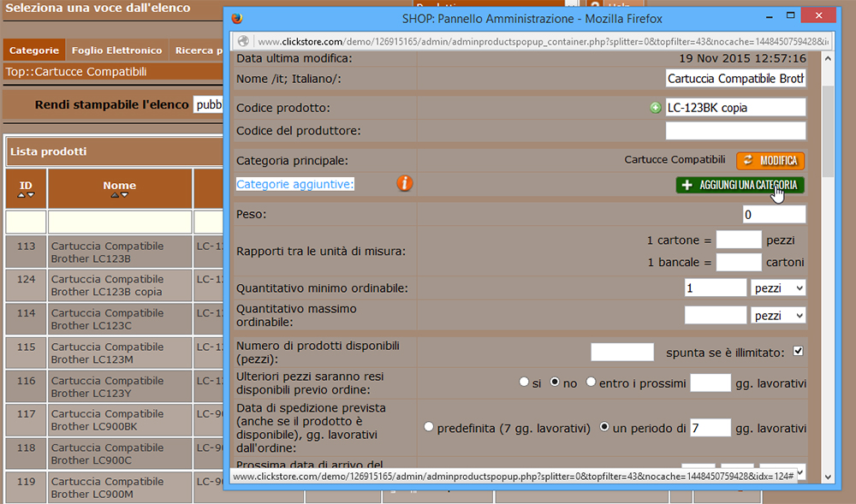Click the Top::Cartucce Compatibili breadcrumb

(76, 72)
